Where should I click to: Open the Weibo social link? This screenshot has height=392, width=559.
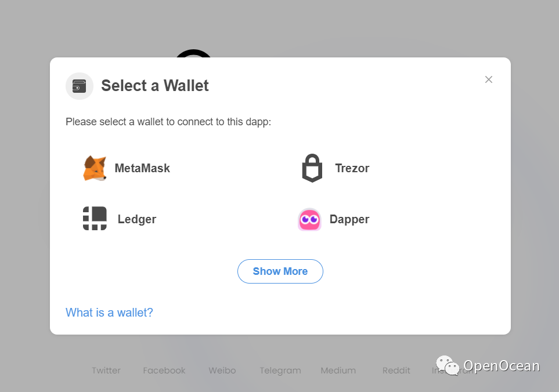pos(222,370)
